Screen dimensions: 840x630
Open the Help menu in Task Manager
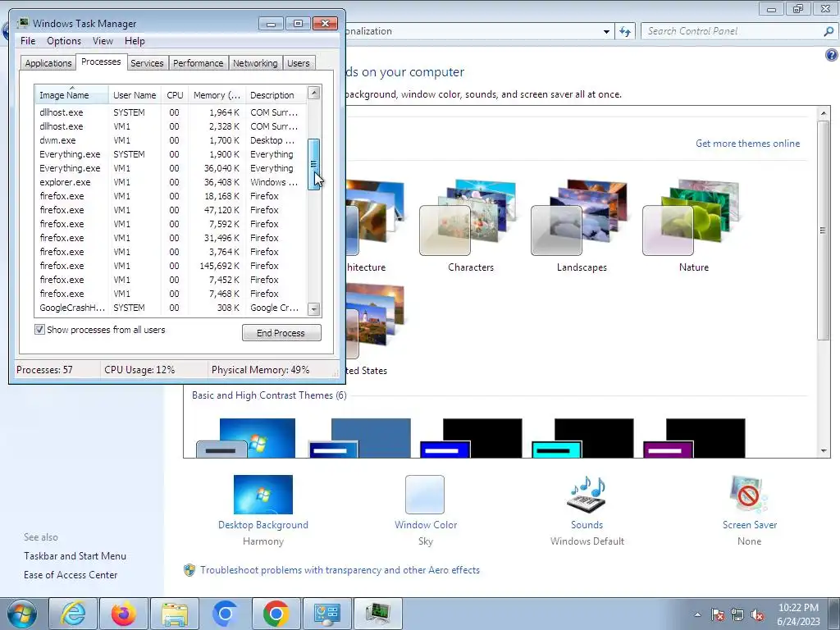tap(135, 41)
